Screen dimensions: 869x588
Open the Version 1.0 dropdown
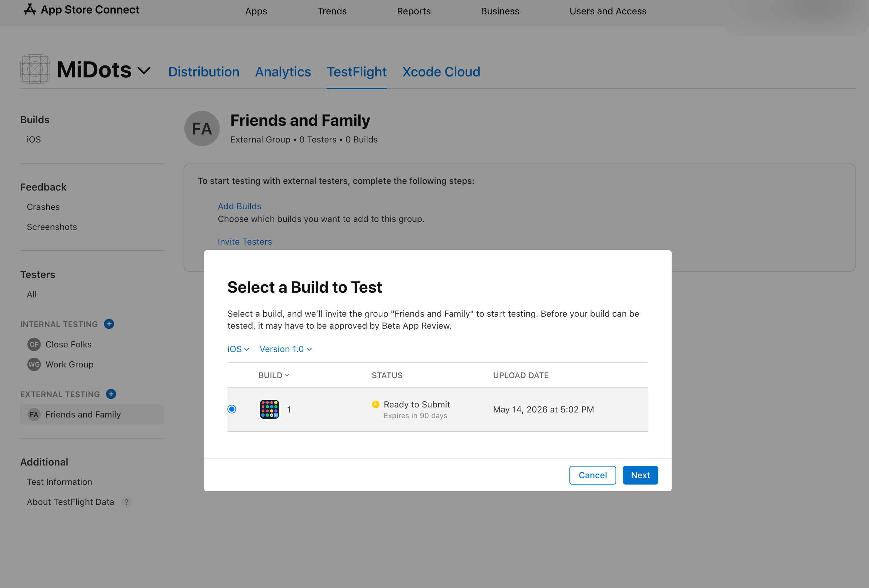286,349
